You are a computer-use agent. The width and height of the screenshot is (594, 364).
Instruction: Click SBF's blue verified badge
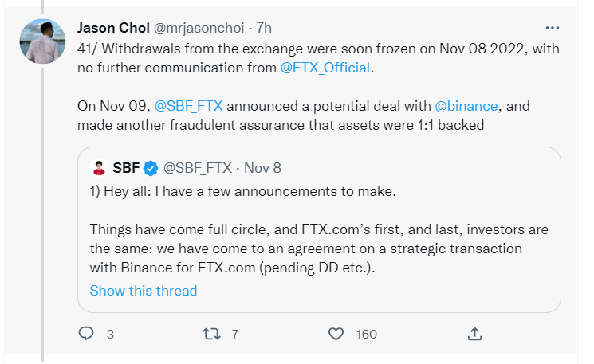point(149,168)
